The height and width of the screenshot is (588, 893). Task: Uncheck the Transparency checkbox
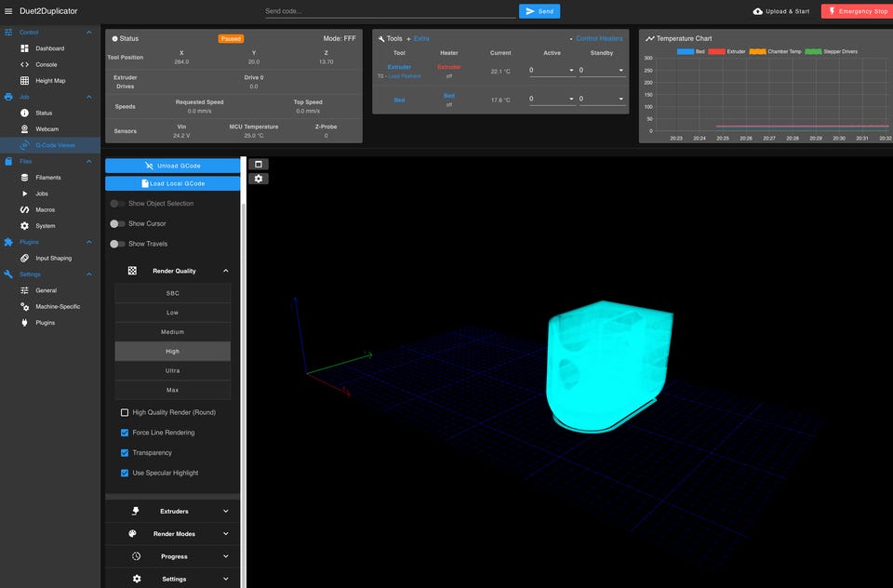coord(125,453)
